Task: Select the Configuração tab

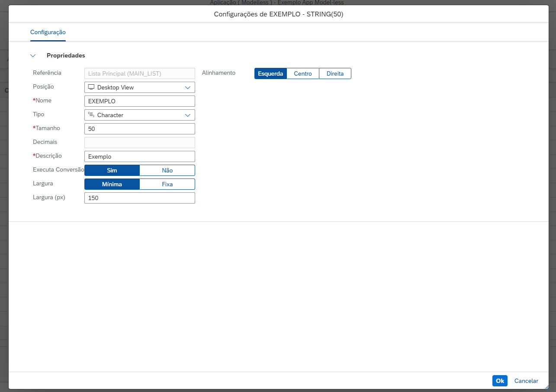Action: (x=48, y=32)
